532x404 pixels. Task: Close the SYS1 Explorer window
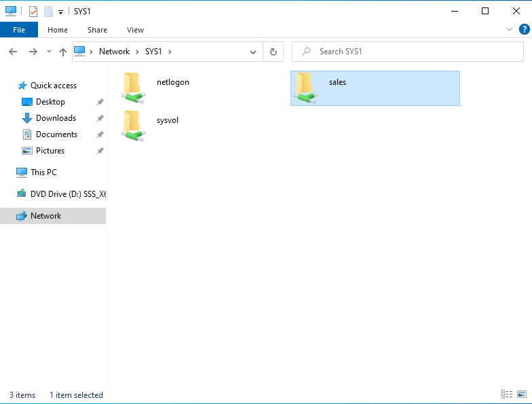tap(516, 11)
